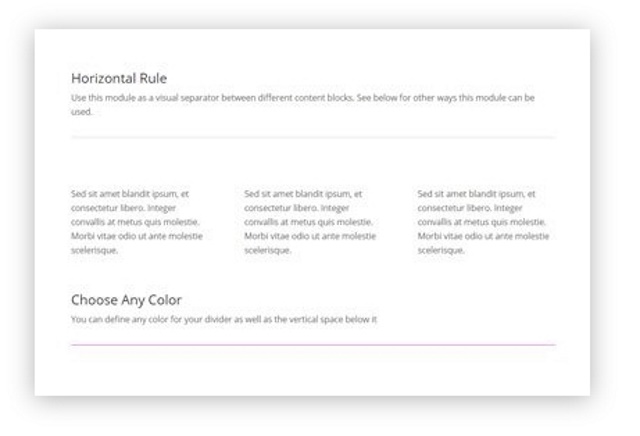
Task: Click "Morbi vitae odio" line in left column
Action: coord(137,236)
